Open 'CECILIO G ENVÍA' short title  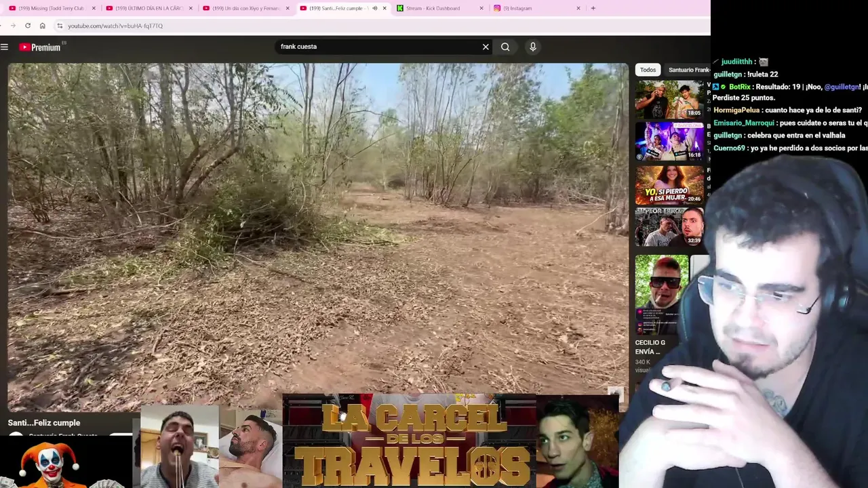[x=650, y=347]
